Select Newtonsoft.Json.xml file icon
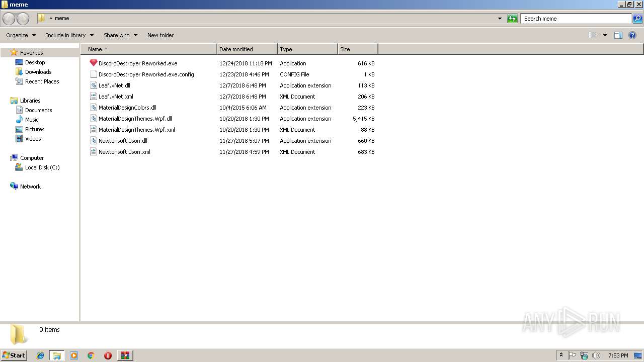The height and width of the screenshot is (362, 644). click(x=94, y=152)
